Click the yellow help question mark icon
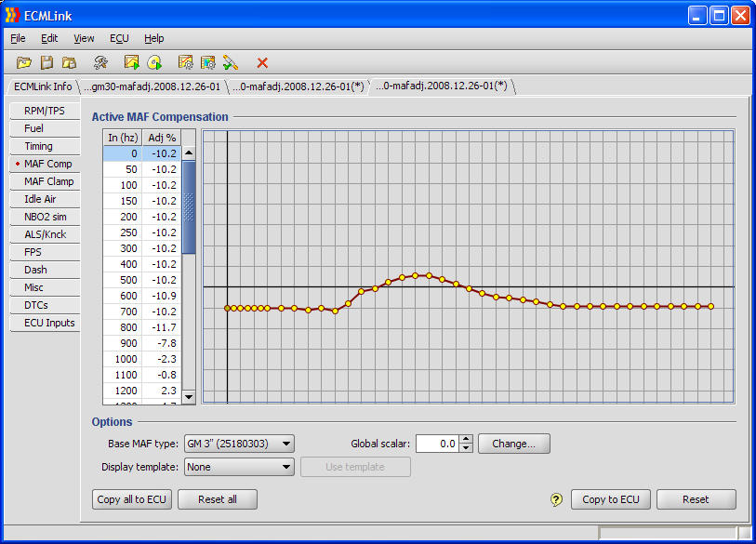Viewport: 756px width, 544px height. 556,499
